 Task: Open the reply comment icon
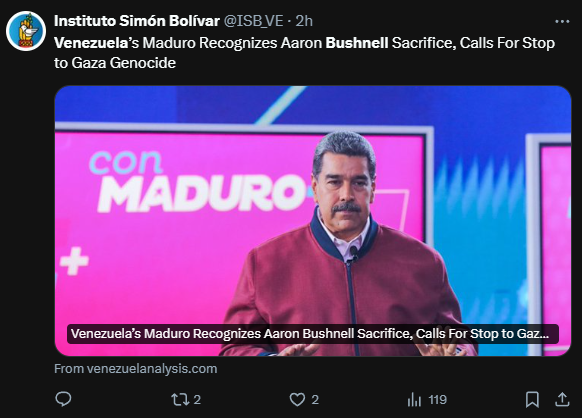tap(63, 399)
